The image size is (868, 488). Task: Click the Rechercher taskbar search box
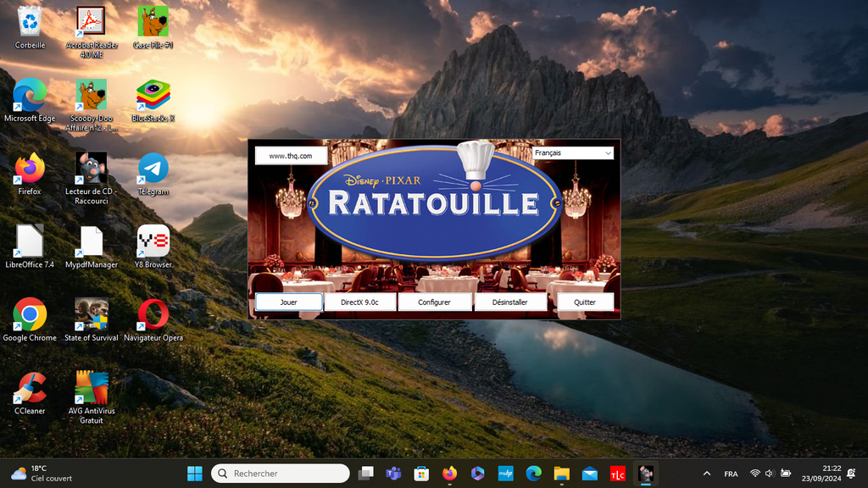click(280, 474)
